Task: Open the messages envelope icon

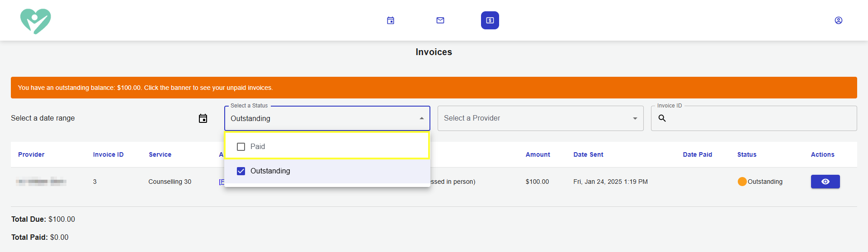Action: click(440, 20)
